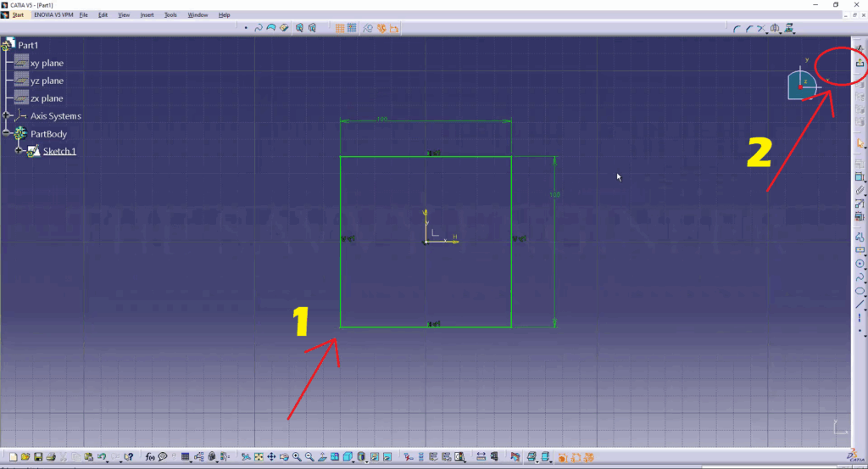Click the Print icon
This screenshot has width=868, height=469.
[51, 457]
